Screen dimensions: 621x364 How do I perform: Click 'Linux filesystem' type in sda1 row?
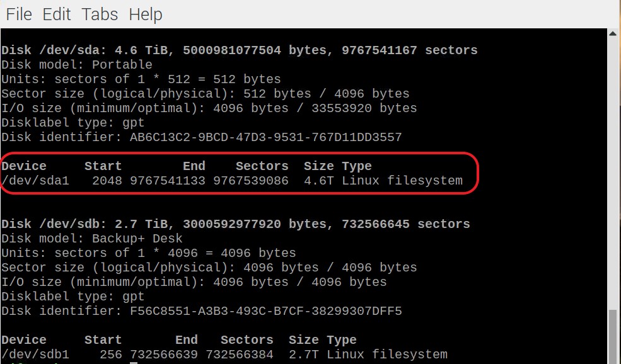point(402,181)
